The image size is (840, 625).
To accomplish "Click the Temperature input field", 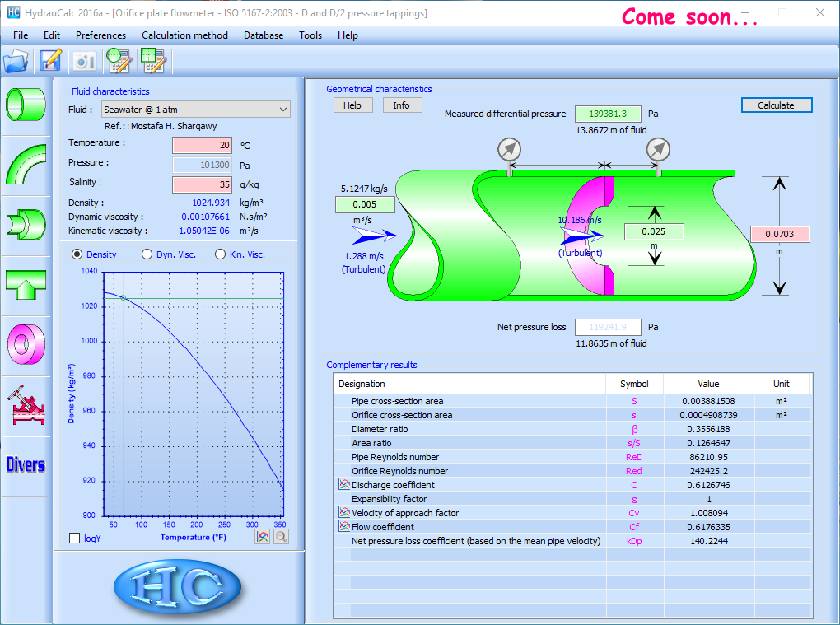I will coord(202,145).
